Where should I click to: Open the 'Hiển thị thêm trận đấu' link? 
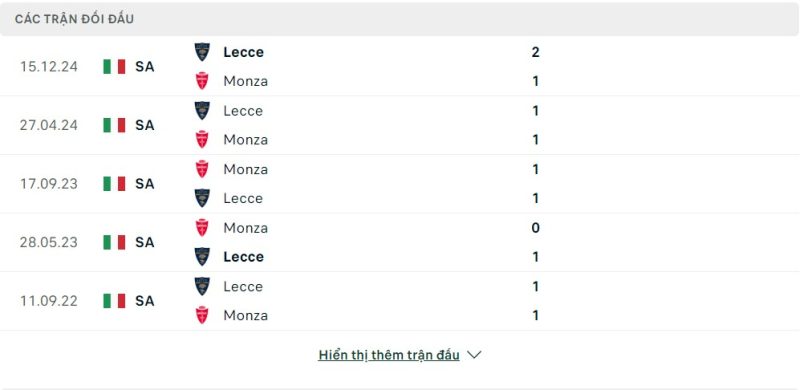click(389, 355)
